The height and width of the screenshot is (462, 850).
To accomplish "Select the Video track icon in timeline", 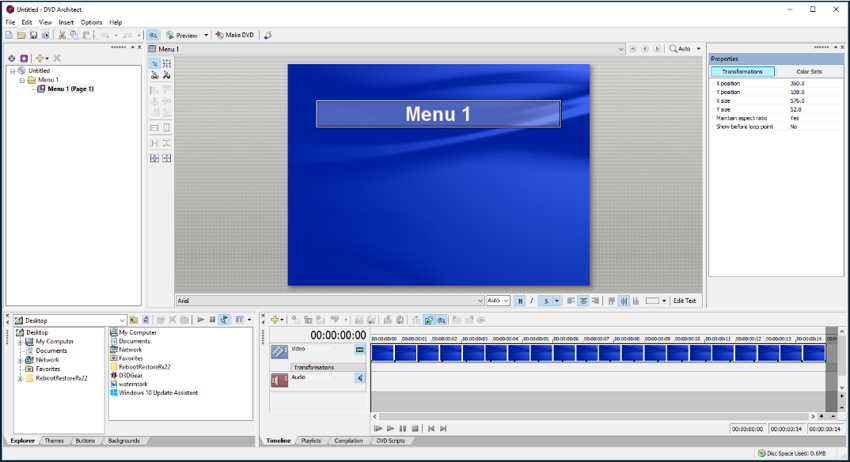I will (279, 351).
